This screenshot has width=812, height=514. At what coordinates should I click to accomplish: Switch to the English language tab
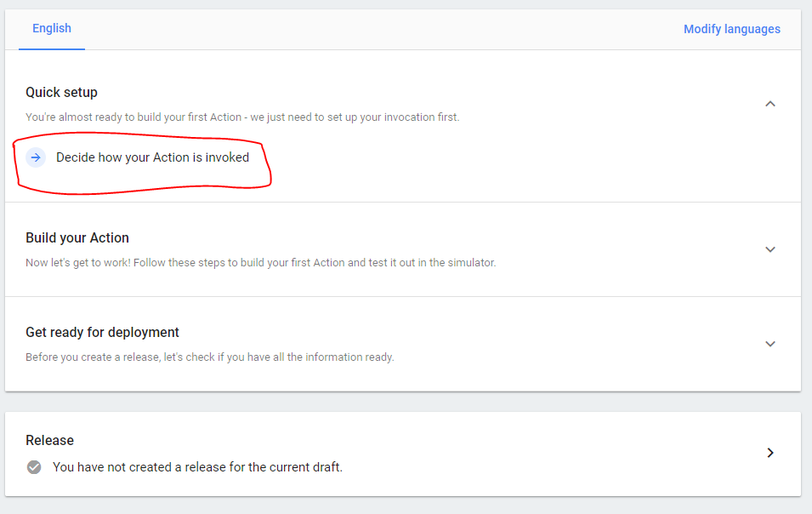coord(51,28)
